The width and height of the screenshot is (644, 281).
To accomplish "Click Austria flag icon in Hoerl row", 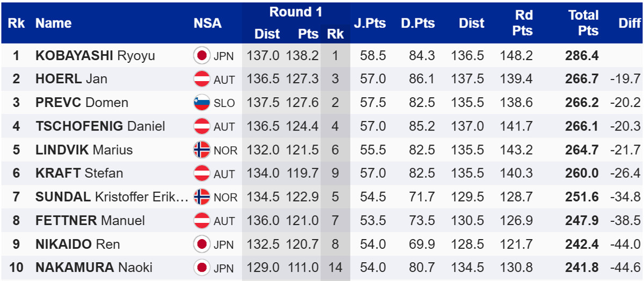I will [x=202, y=79].
